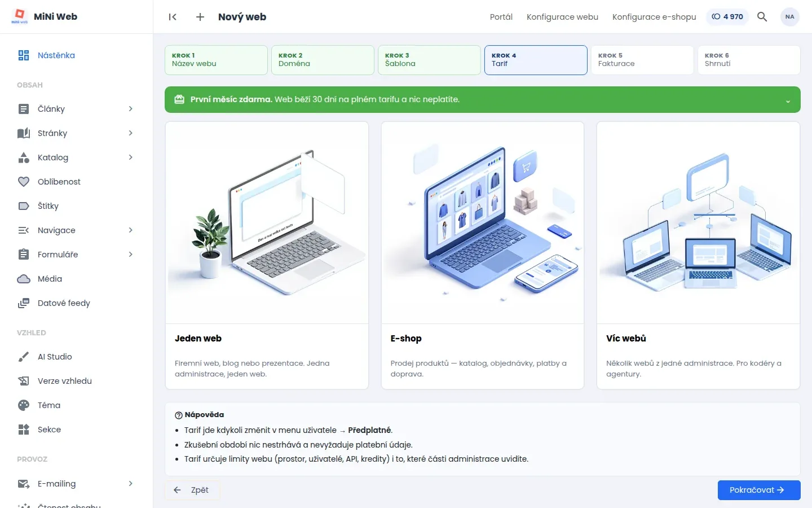
Task: Click the Nápověda question mark icon
Action: pyautogui.click(x=179, y=415)
